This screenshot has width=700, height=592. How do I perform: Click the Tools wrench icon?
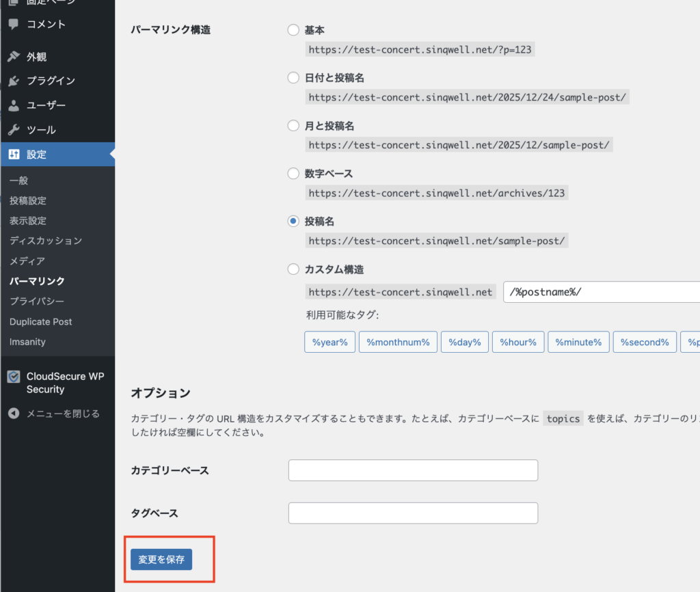point(14,130)
